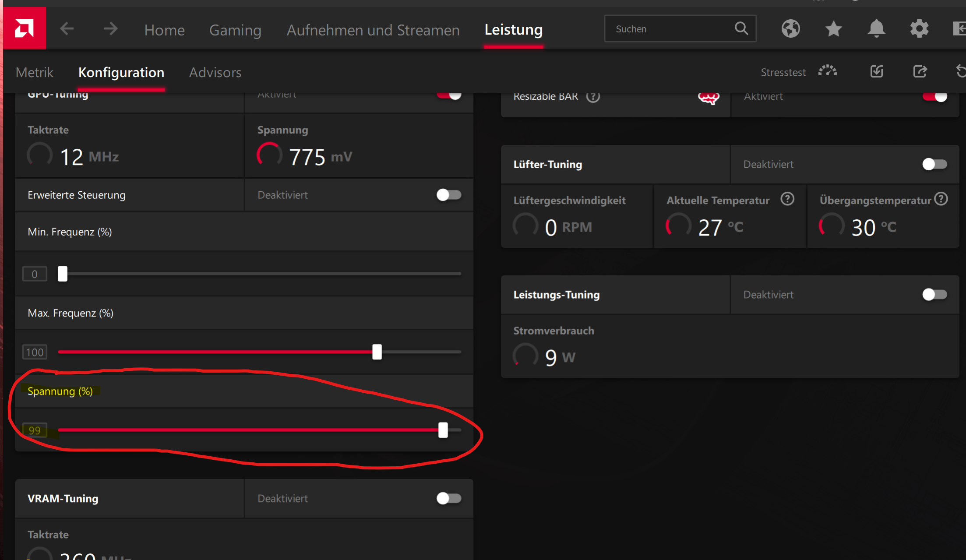Open the web browser globe icon
The width and height of the screenshot is (966, 560).
tap(790, 29)
